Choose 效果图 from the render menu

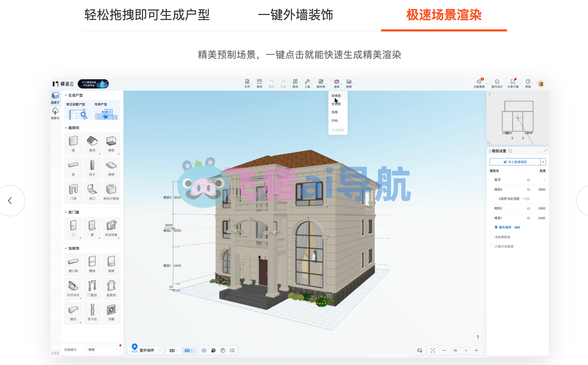(x=336, y=95)
